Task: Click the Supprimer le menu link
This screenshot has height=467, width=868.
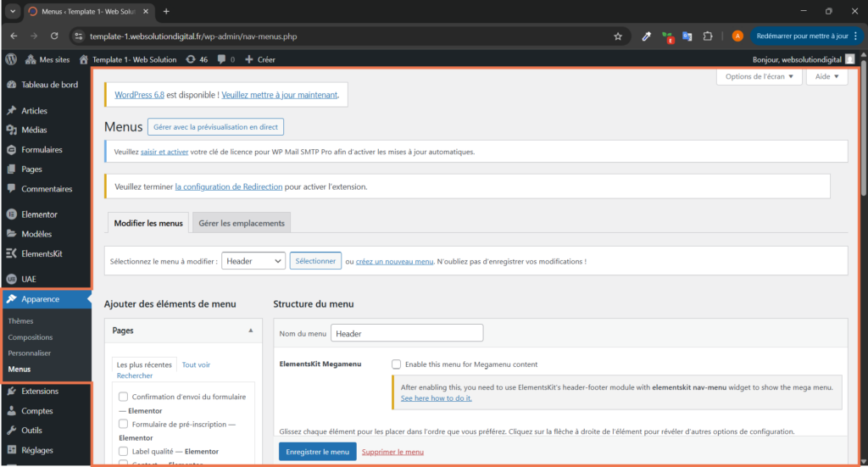Action: (x=392, y=452)
